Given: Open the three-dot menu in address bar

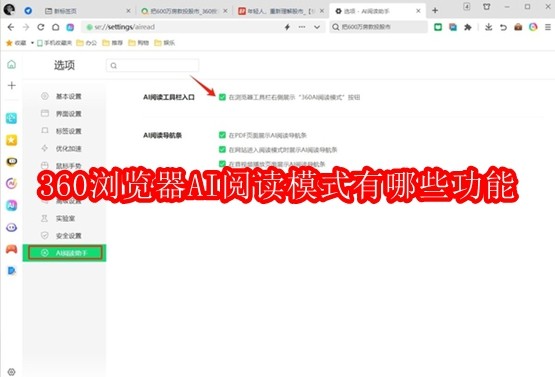Looking at the screenshot, I should tap(302, 27).
